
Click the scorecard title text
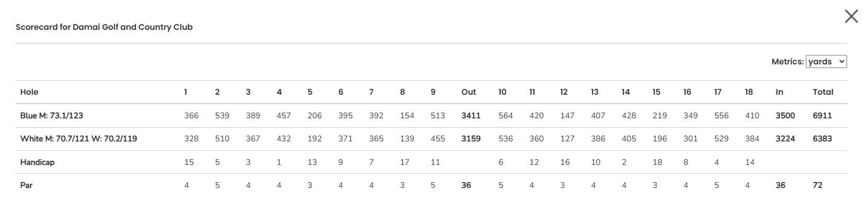[104, 27]
